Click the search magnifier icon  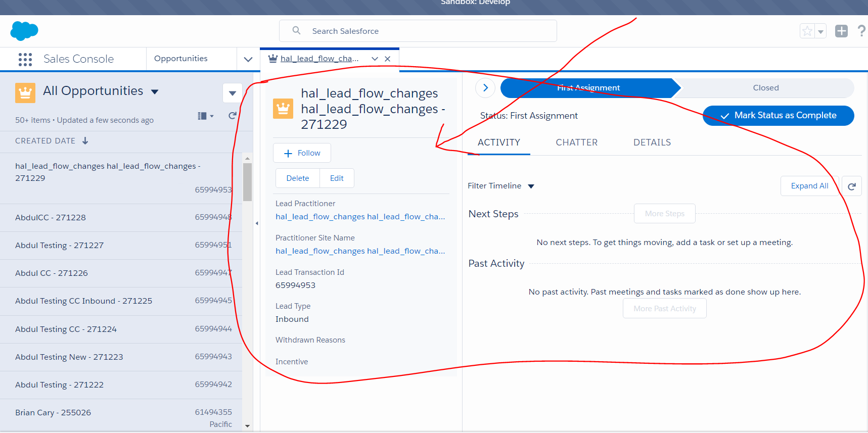(297, 31)
